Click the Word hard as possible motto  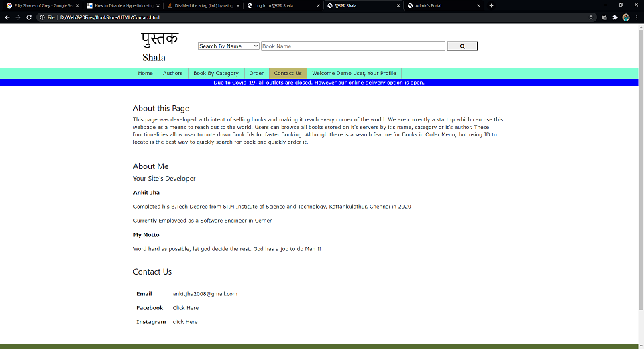click(227, 249)
